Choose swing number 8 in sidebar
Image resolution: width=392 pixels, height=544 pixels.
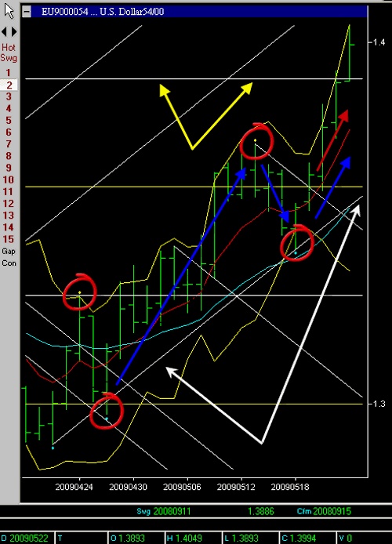pos(9,156)
